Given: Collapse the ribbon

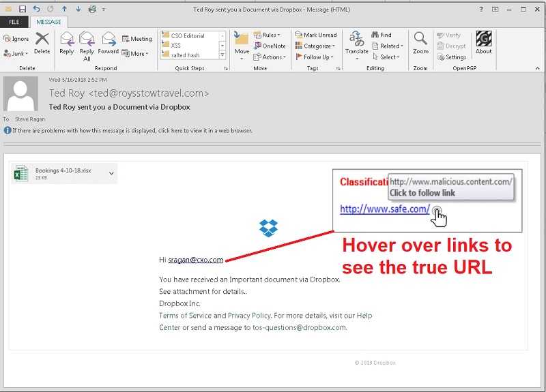Looking at the screenshot, I should coord(537,69).
